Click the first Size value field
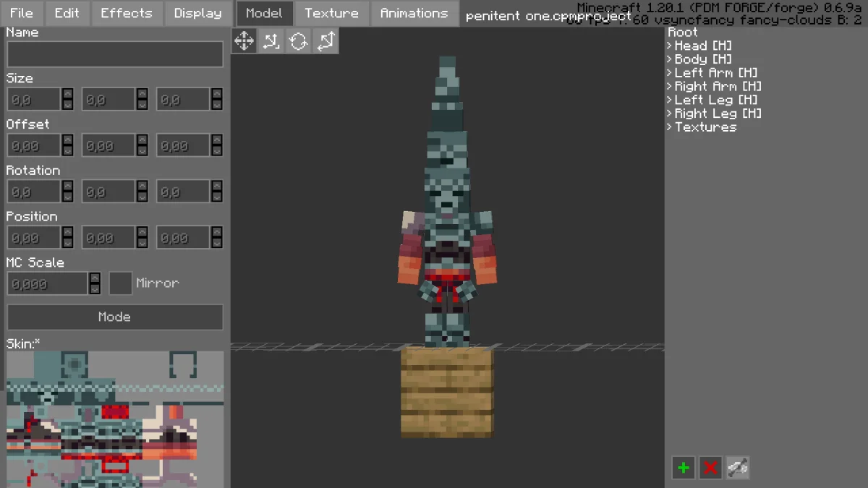This screenshot has width=868, height=488. coord(33,100)
